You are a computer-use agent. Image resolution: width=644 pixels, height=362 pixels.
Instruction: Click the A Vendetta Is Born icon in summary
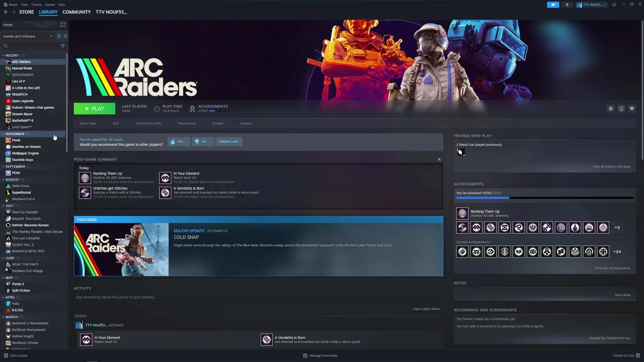coord(165,192)
